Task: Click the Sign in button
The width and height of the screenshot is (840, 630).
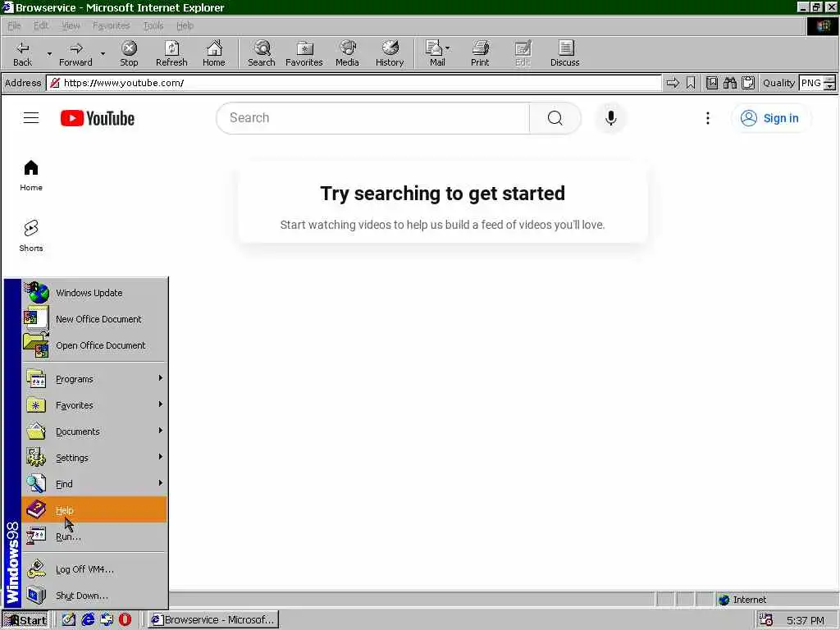Action: point(769,118)
